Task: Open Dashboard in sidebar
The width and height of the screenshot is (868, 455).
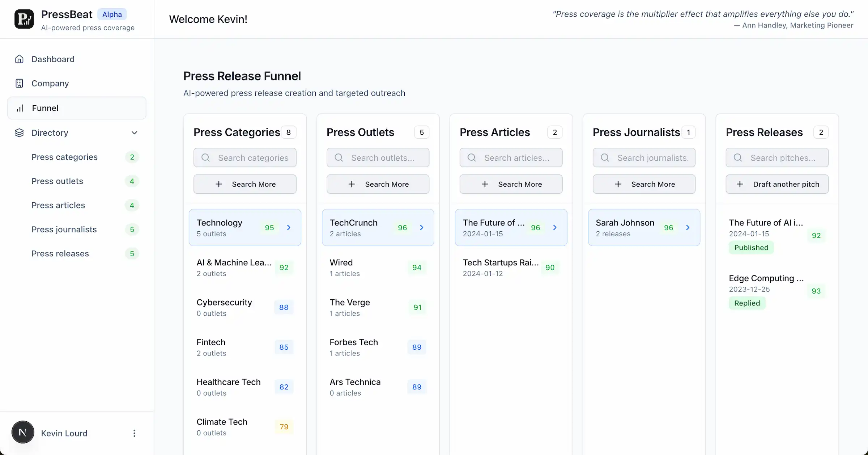Action: (x=77, y=59)
